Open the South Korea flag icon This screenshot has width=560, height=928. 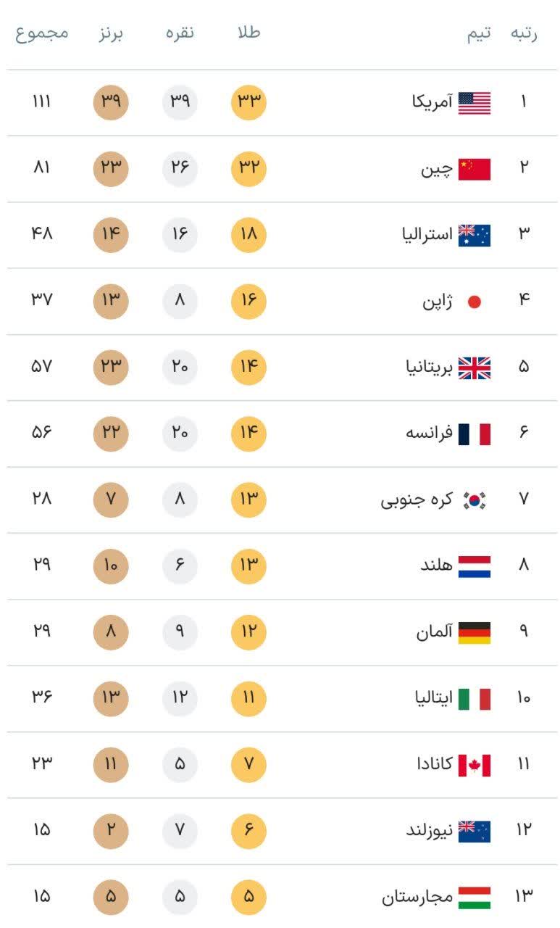point(475,500)
